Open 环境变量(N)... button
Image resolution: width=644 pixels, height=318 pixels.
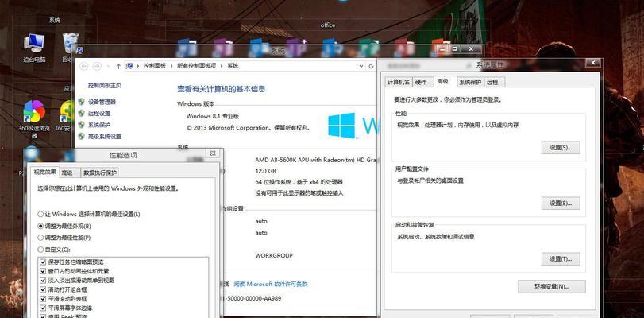(552, 287)
